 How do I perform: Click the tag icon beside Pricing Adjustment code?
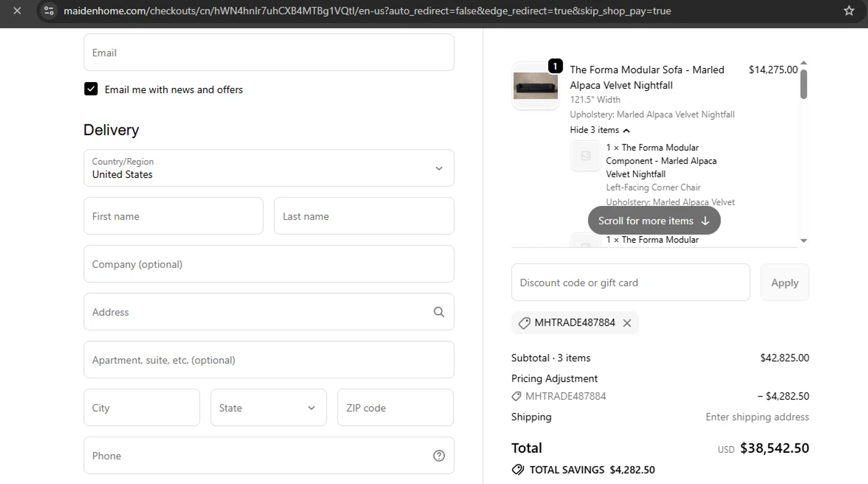[x=516, y=397]
